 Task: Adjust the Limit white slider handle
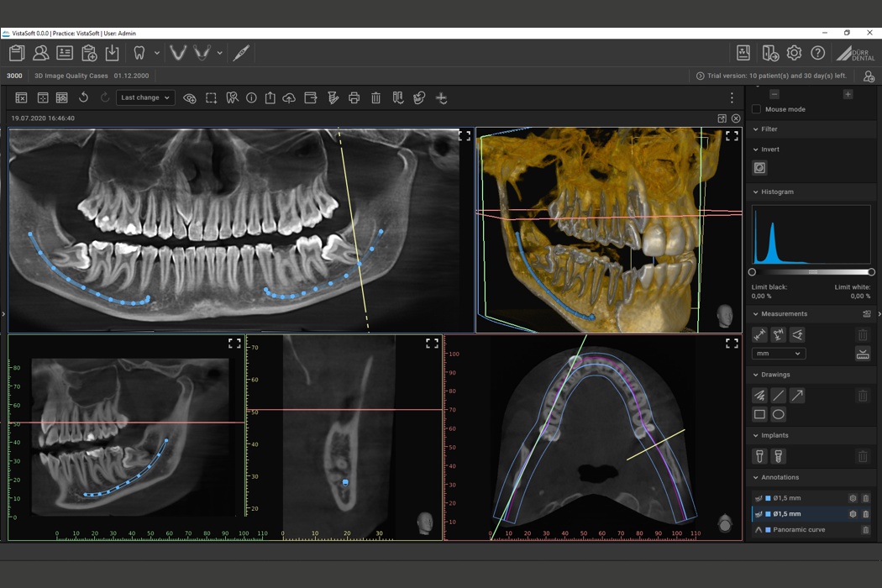point(871,272)
